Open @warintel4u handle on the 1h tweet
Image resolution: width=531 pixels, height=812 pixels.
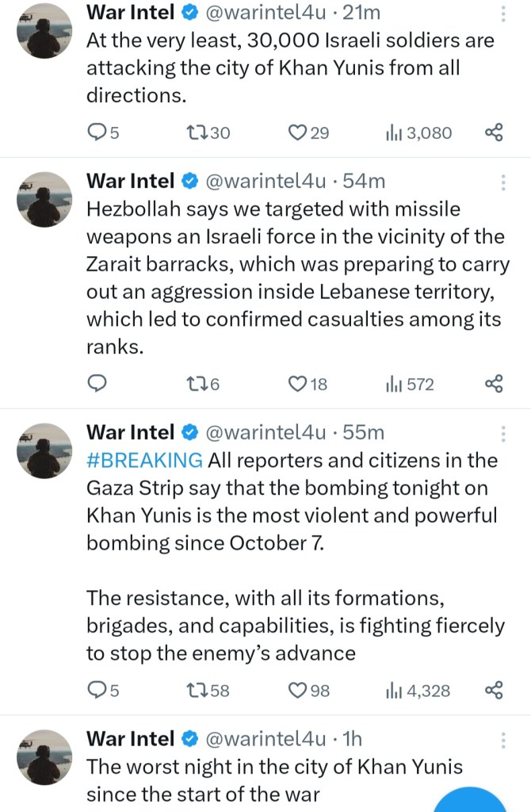click(265, 739)
